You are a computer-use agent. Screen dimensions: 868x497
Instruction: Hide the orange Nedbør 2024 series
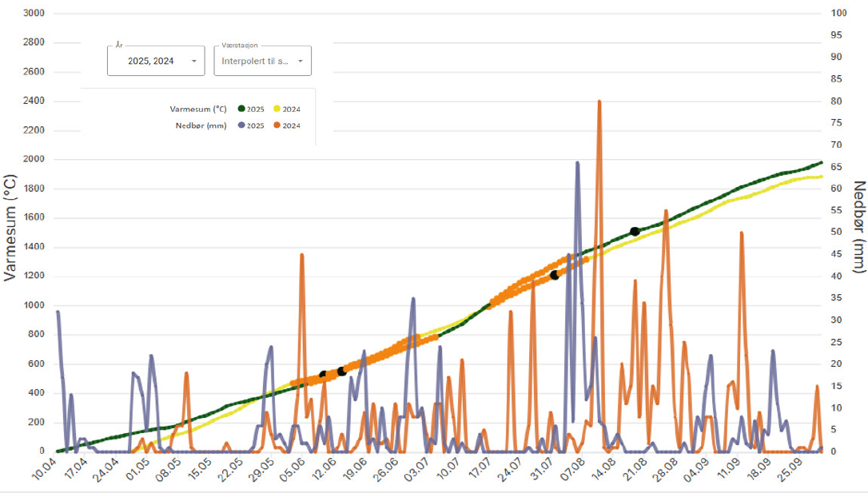coord(277,125)
